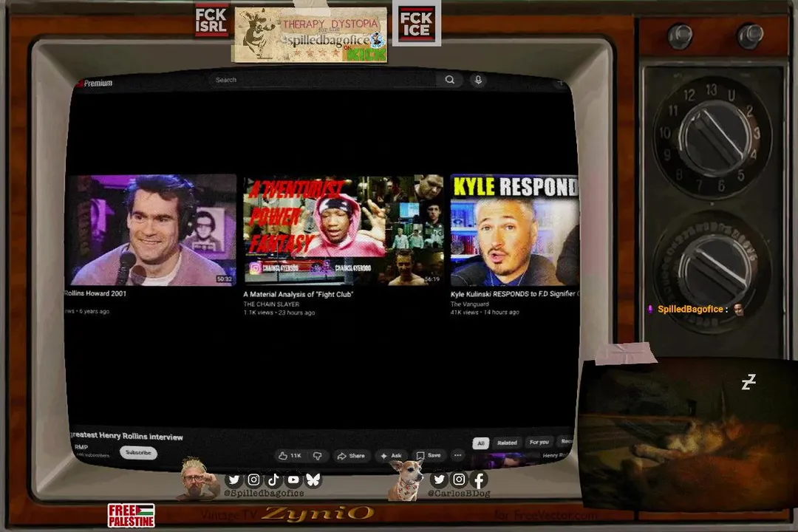Click the @Spilledbagofice handle text
Image resolution: width=798 pixels, height=532 pixels.
pos(264,494)
